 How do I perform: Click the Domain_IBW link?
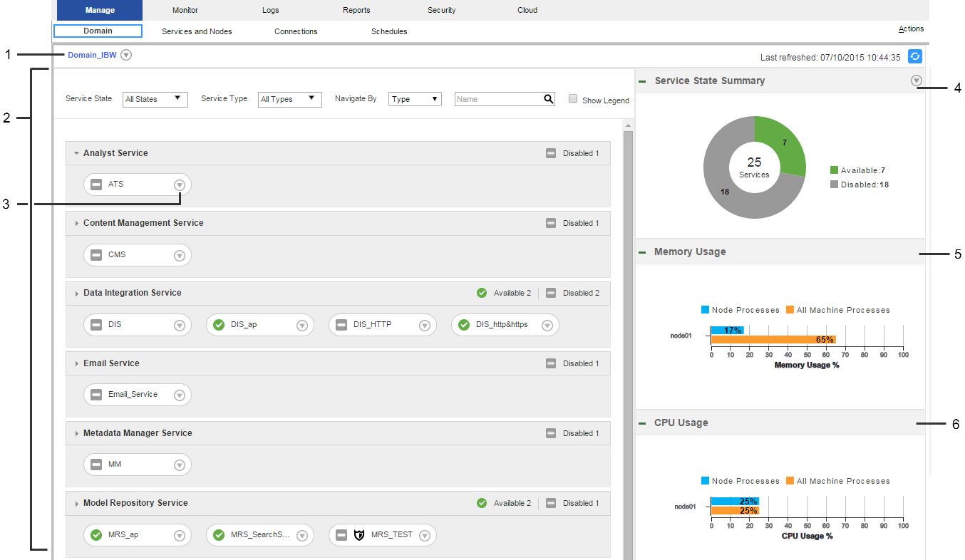coord(92,55)
